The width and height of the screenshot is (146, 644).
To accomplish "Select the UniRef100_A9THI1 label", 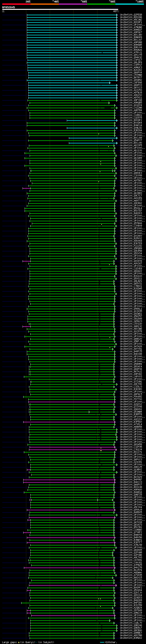I will [131, 98].
